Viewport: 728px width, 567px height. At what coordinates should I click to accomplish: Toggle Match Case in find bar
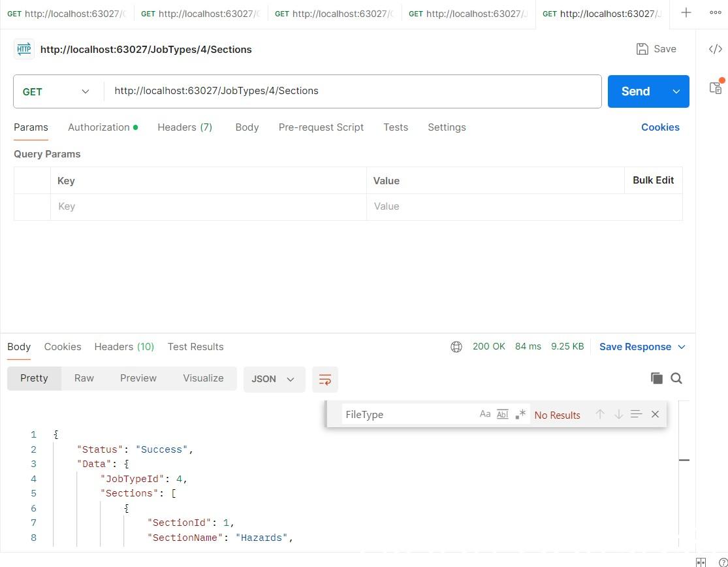tap(484, 414)
